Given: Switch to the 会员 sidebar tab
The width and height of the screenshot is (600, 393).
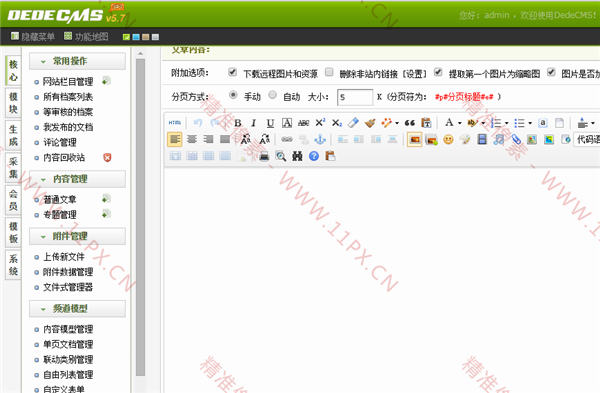Looking at the screenshot, I should 13,200.
